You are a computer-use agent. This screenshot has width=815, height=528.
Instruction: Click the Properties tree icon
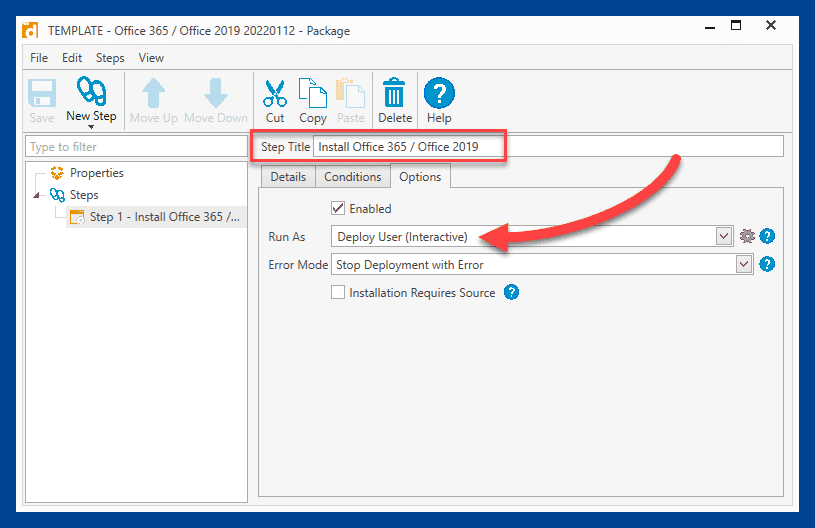coord(57,173)
